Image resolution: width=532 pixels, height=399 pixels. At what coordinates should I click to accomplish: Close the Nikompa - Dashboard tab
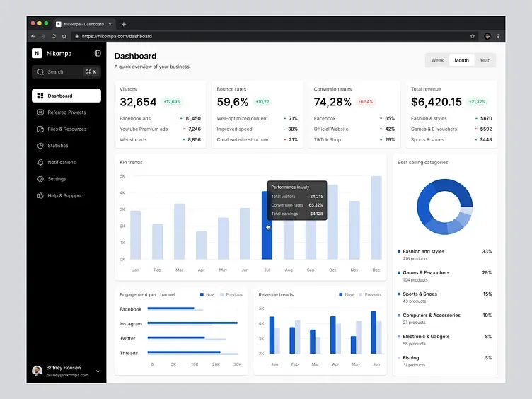pos(110,24)
